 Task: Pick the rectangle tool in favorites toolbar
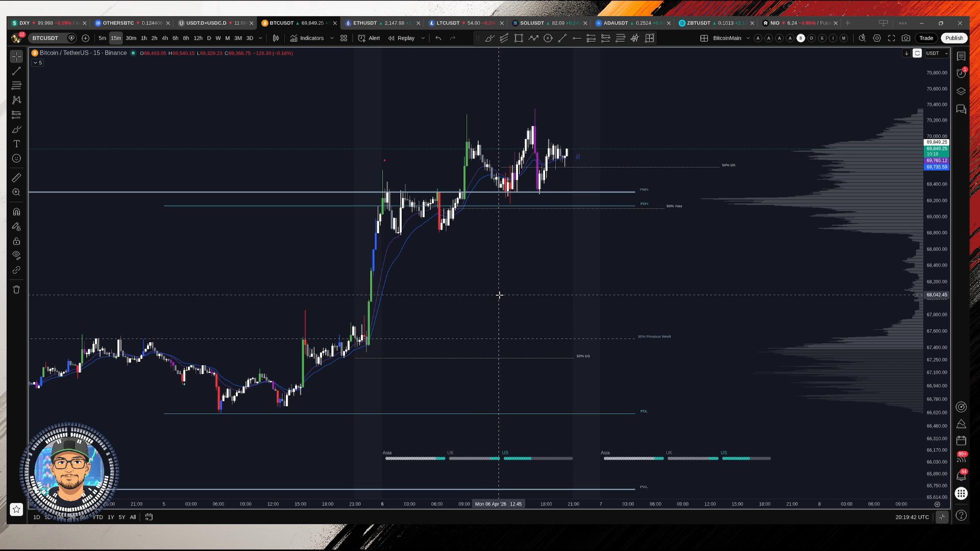(x=519, y=38)
